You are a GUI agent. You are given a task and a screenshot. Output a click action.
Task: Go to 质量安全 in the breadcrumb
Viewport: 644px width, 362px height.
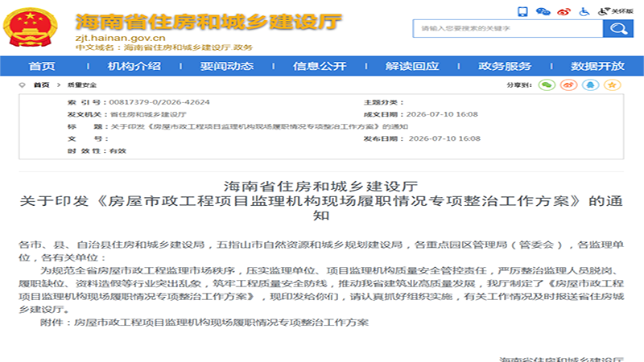pyautogui.click(x=82, y=85)
